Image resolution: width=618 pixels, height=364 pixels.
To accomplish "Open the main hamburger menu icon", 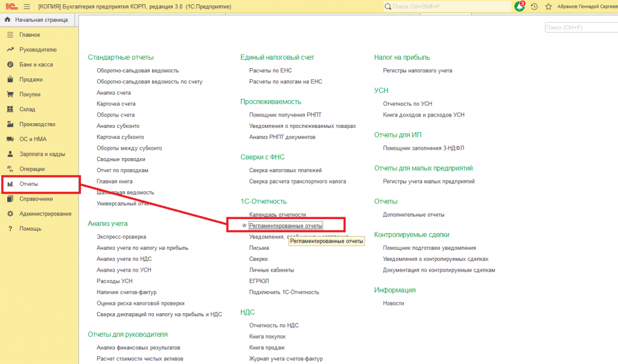I will (27, 7).
